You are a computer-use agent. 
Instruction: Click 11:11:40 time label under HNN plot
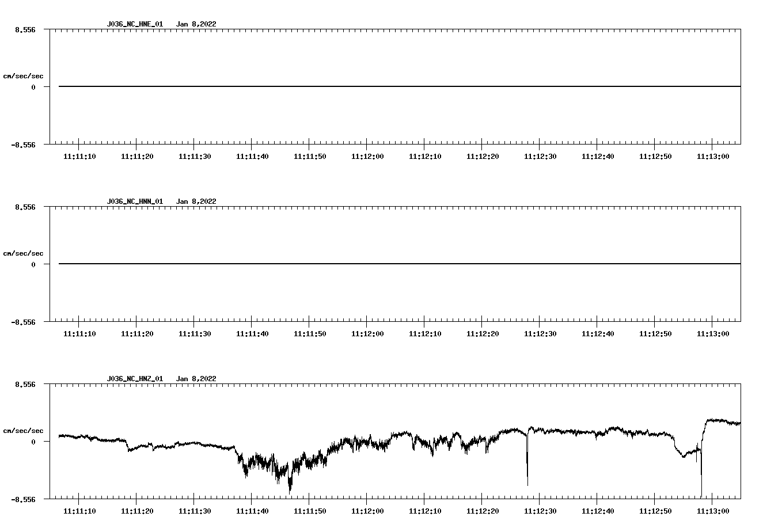tap(252, 334)
